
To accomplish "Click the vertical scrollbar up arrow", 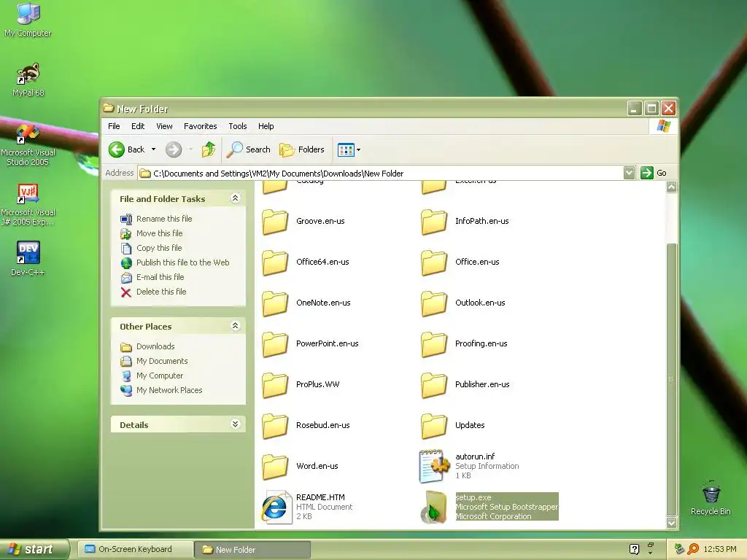I will pyautogui.click(x=671, y=187).
